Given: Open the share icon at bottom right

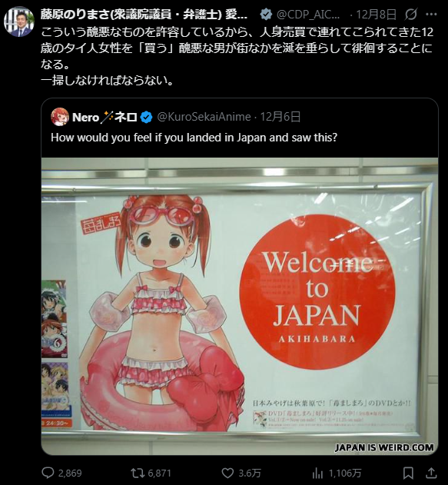Looking at the screenshot, I should [x=431, y=473].
